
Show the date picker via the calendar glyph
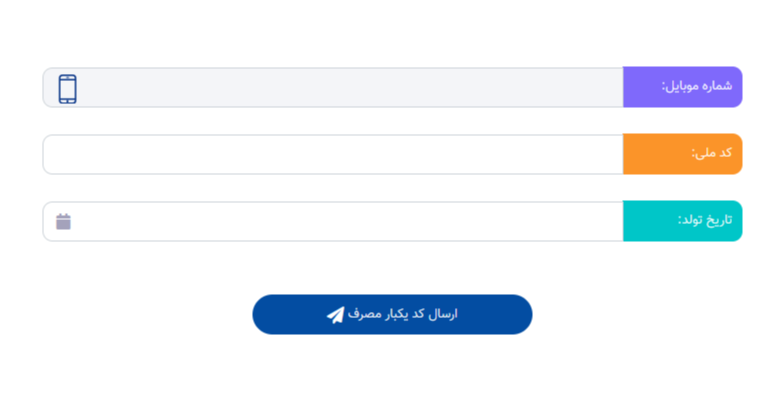(x=63, y=221)
